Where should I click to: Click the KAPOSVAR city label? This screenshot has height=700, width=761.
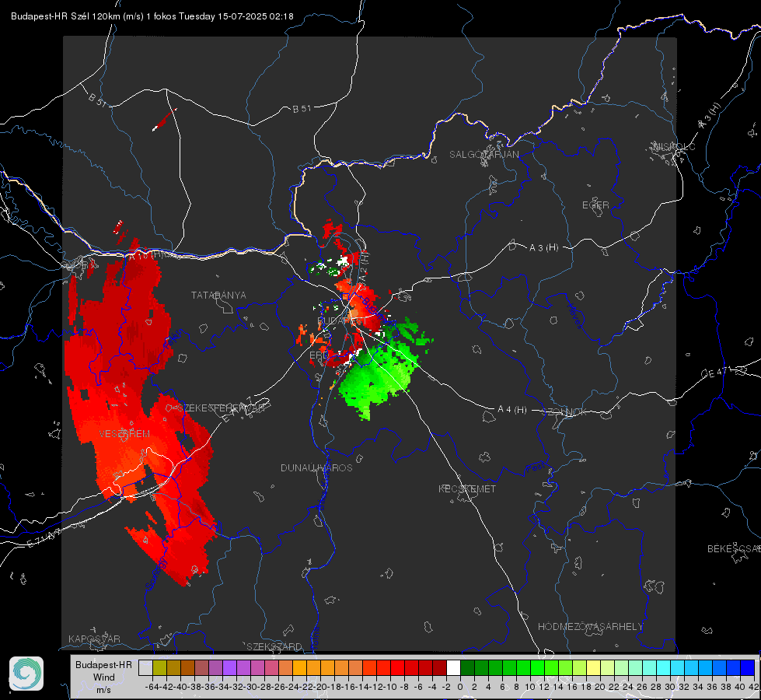click(94, 639)
